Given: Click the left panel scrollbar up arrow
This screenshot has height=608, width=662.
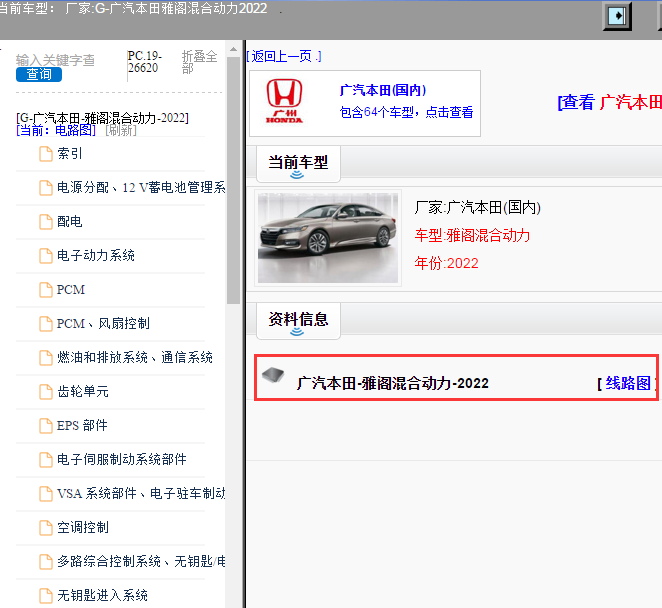Looking at the screenshot, I should pos(233,49).
